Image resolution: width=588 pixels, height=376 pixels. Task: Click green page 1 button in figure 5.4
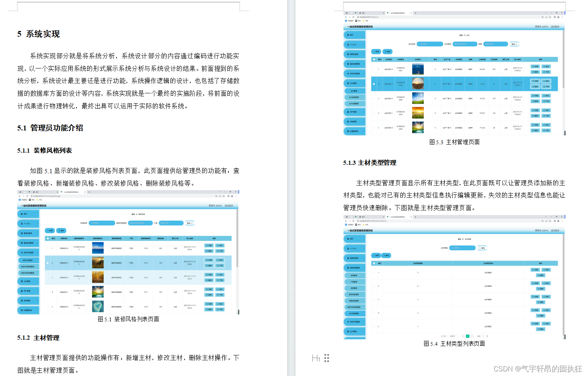pyautogui.click(x=468, y=336)
